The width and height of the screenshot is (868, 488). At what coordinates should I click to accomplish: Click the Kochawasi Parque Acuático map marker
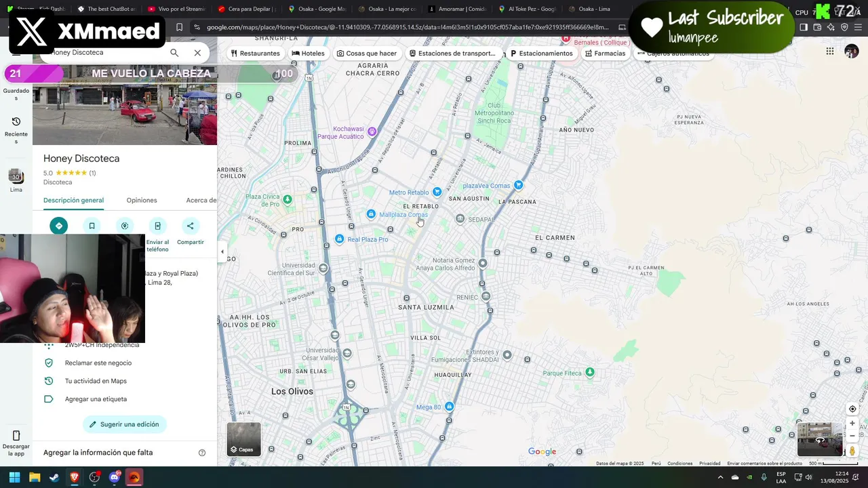[372, 131]
